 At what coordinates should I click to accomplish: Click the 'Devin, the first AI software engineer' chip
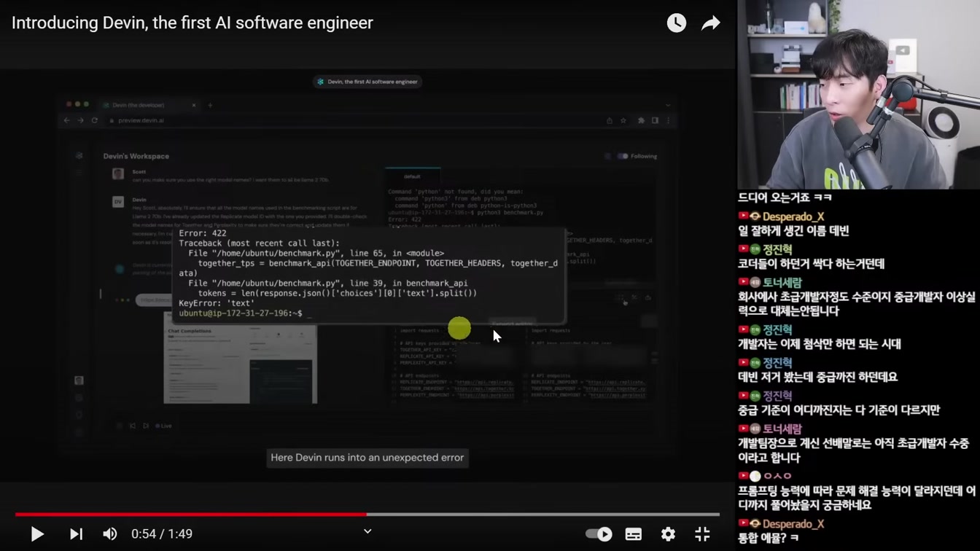367,82
